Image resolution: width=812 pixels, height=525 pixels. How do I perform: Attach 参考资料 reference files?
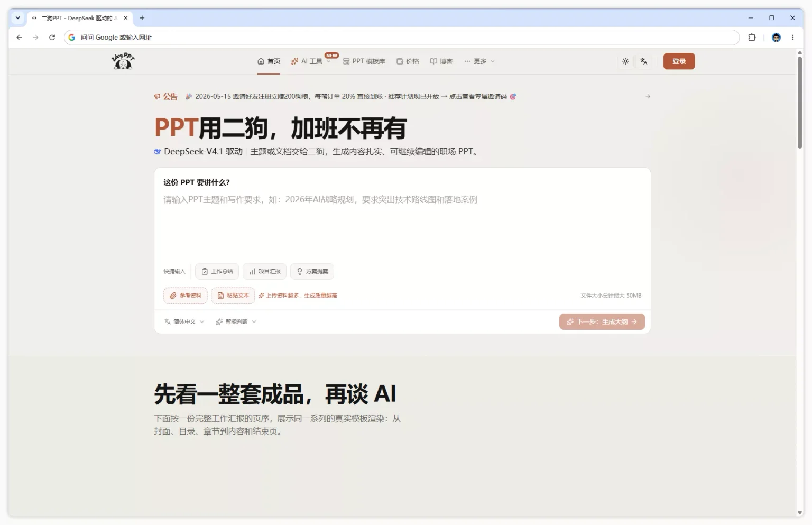pyautogui.click(x=185, y=296)
